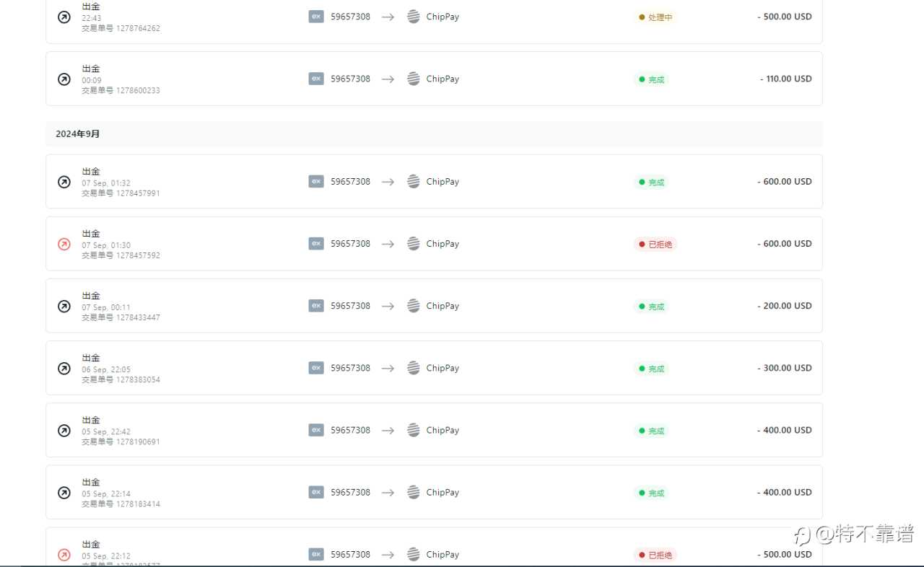Click the rejected badge on the 05 Sep 22:12 row
The image size is (924, 567).
click(655, 555)
